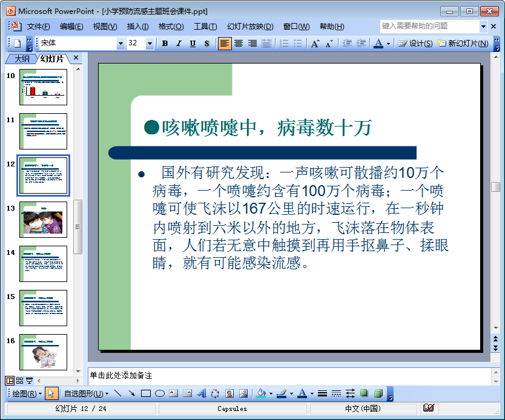This screenshot has width=505, height=420.
Task: Insert diagram or organization chart
Action: click(x=215, y=393)
